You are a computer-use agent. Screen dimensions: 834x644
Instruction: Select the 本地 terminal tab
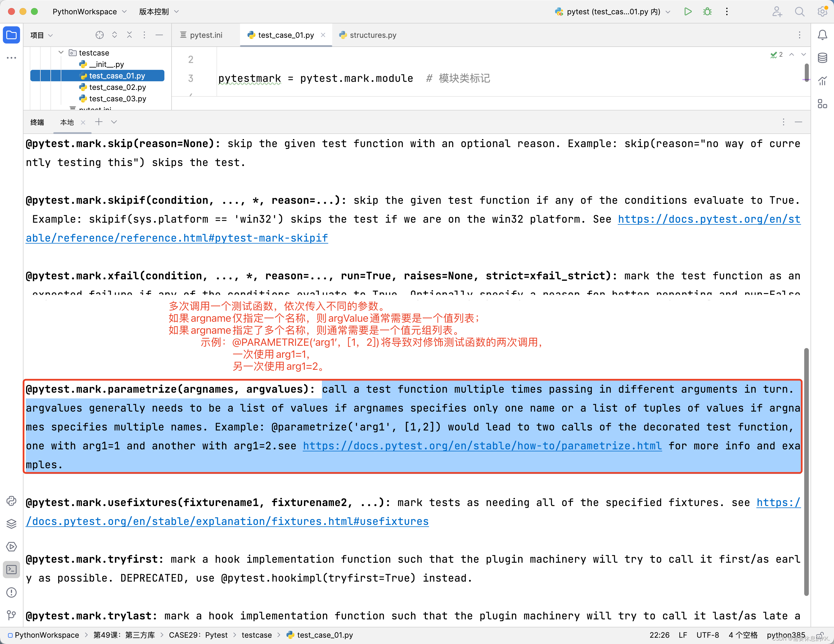[x=67, y=122]
